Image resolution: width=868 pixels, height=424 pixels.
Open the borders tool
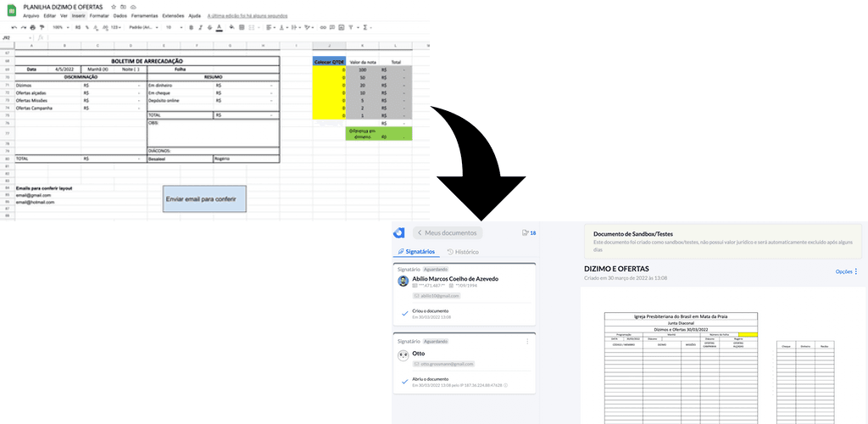pos(242,27)
